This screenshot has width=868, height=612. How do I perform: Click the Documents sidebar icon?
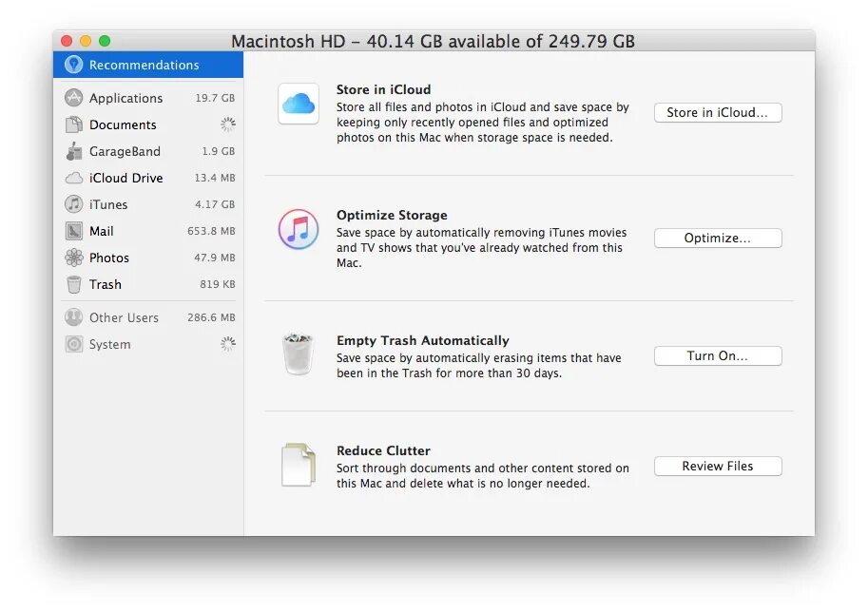coord(73,124)
